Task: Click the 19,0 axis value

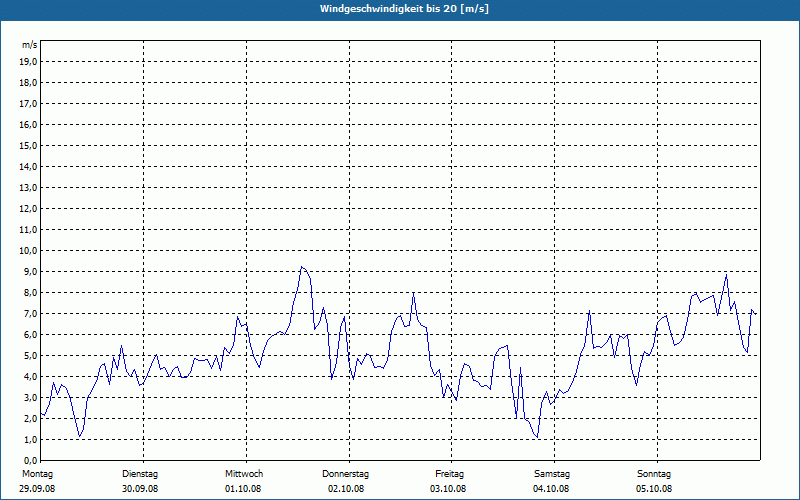Action: pos(28,62)
